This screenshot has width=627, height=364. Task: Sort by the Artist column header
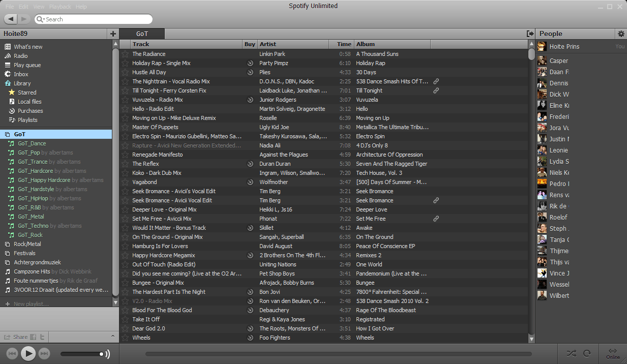point(293,44)
